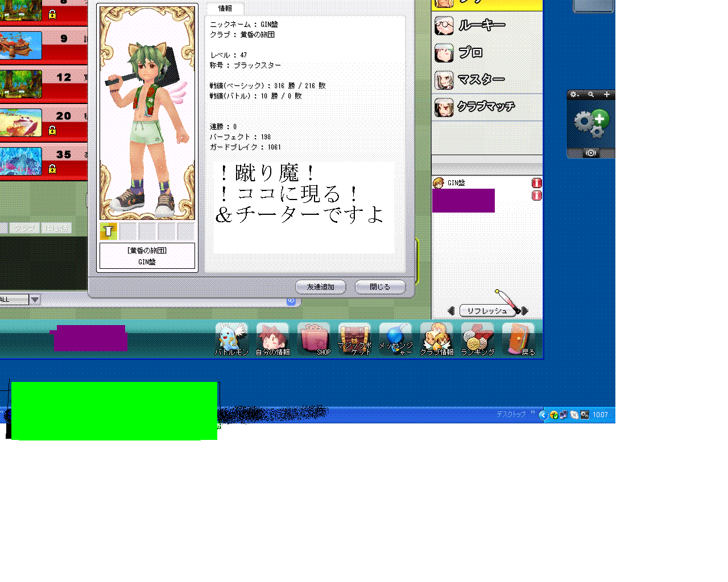This screenshot has width=728, height=582.
Task: Open the ALL chat filter dropdown arrow
Action: (x=35, y=300)
